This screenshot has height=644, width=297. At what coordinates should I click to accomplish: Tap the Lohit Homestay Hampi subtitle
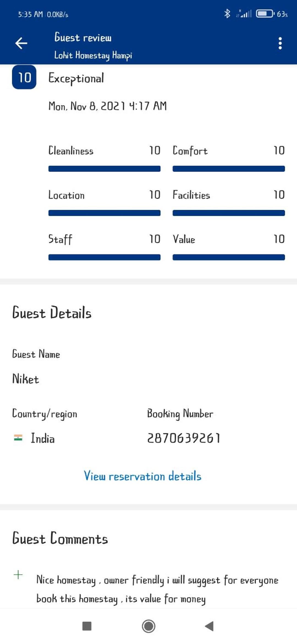(93, 55)
